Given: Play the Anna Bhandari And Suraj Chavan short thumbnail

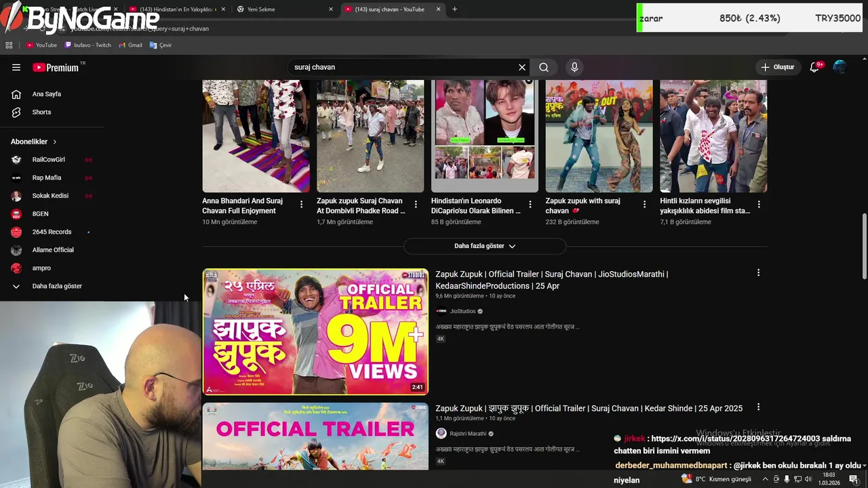Looking at the screenshot, I should pos(256,136).
